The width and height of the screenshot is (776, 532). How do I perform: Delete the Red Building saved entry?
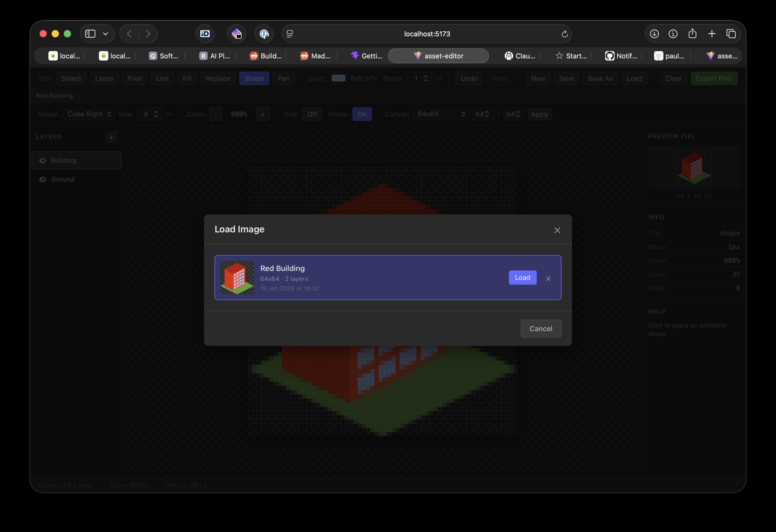(548, 278)
